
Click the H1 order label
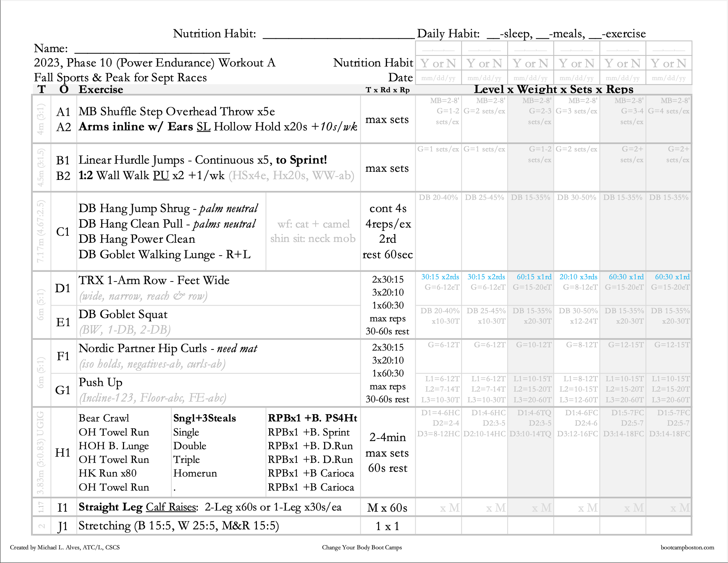pyautogui.click(x=63, y=453)
